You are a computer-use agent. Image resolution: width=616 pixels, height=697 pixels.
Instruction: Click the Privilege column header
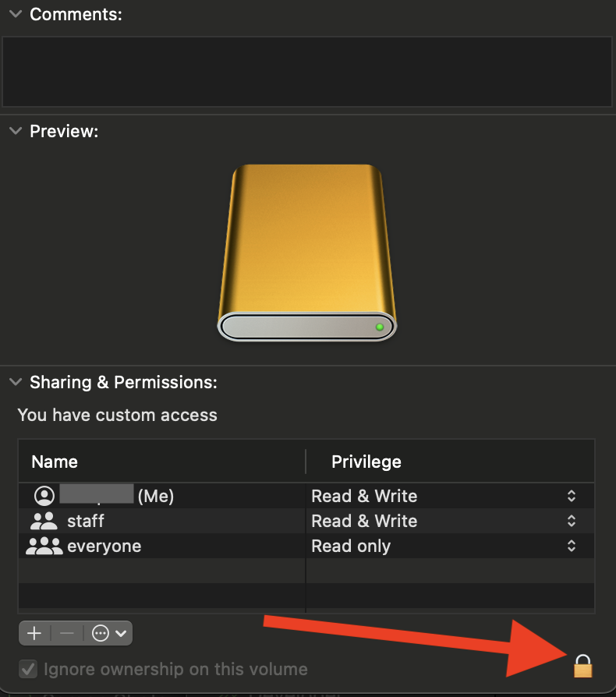click(366, 462)
